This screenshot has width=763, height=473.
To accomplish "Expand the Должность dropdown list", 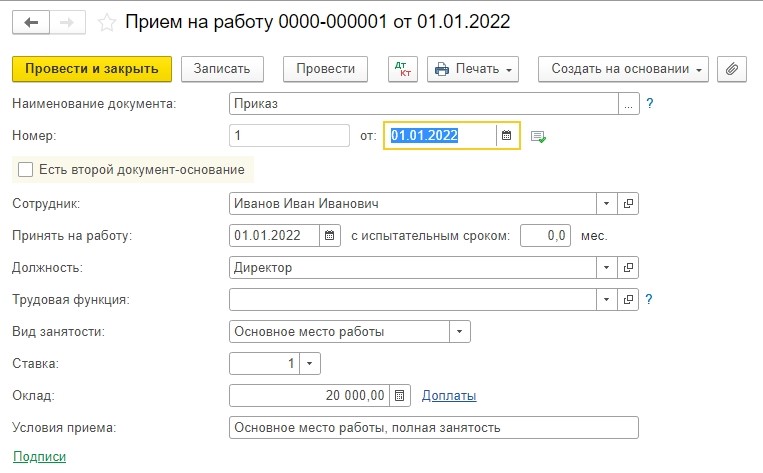I will 607,268.
